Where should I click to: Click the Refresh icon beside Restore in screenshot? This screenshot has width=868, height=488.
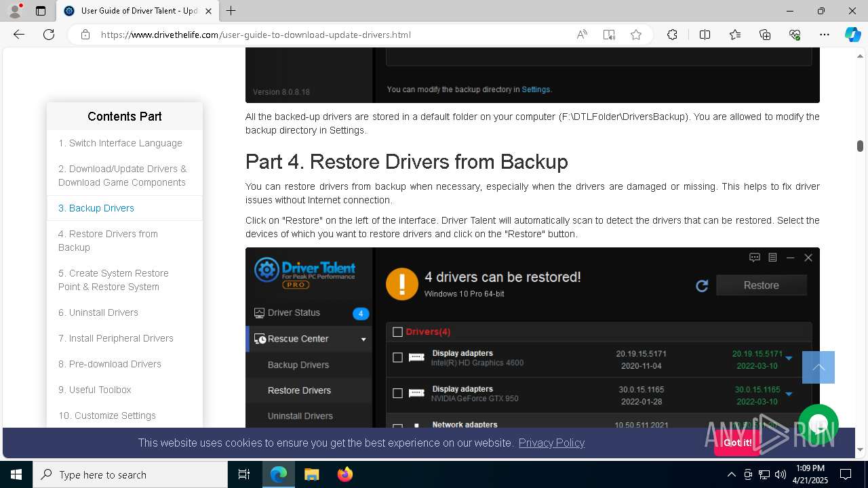[702, 286]
